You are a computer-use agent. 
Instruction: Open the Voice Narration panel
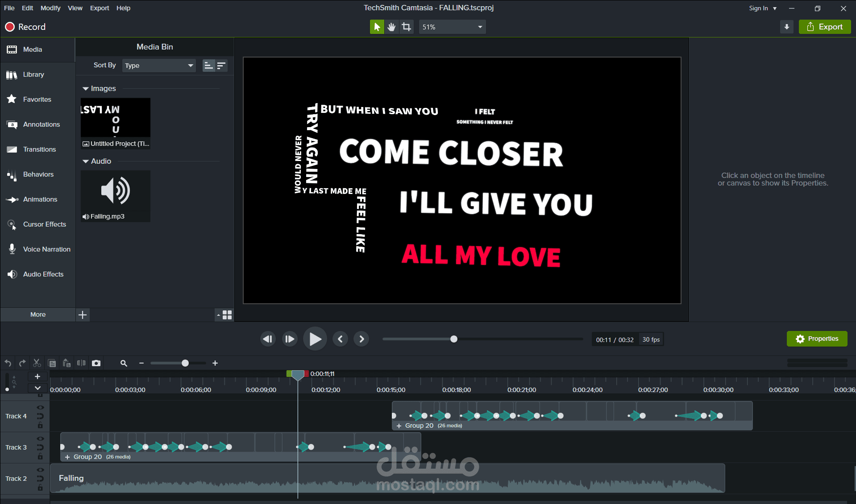point(38,249)
